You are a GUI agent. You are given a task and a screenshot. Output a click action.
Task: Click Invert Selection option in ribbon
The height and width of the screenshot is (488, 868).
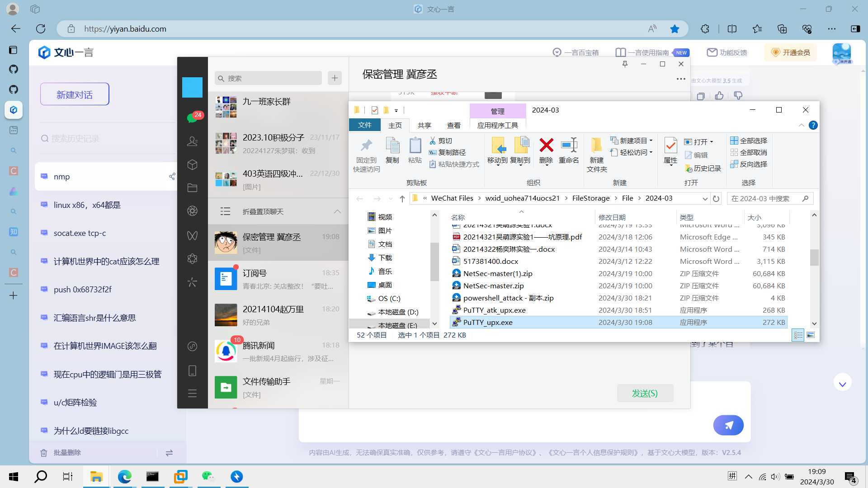pyautogui.click(x=749, y=164)
